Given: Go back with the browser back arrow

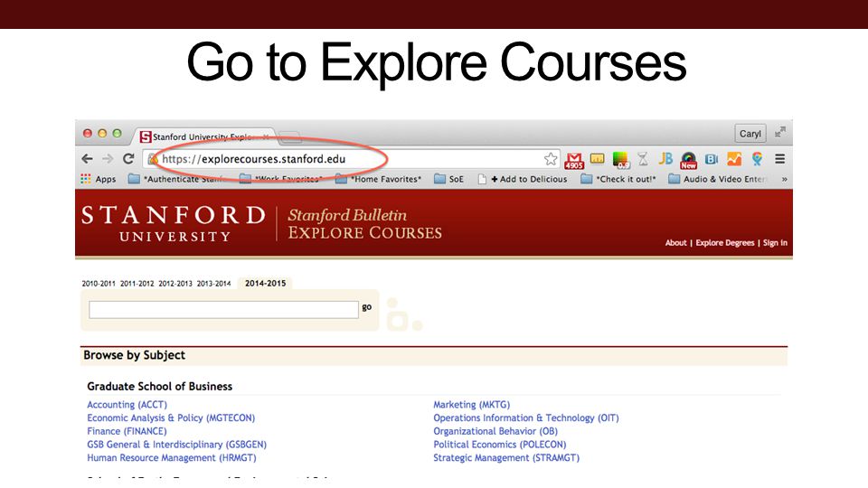Looking at the screenshot, I should tap(87, 159).
